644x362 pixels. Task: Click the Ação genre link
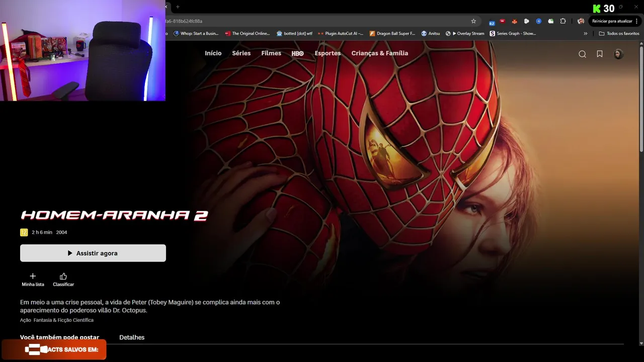pyautogui.click(x=26, y=320)
